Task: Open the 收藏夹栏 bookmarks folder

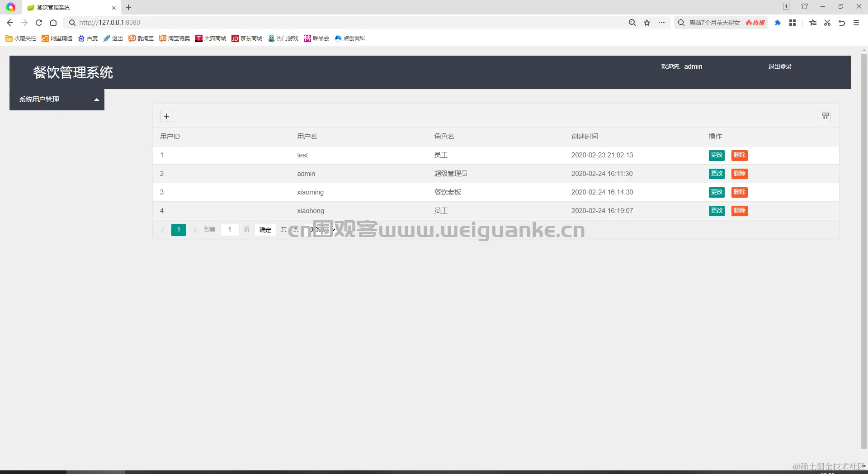Action: [21, 38]
